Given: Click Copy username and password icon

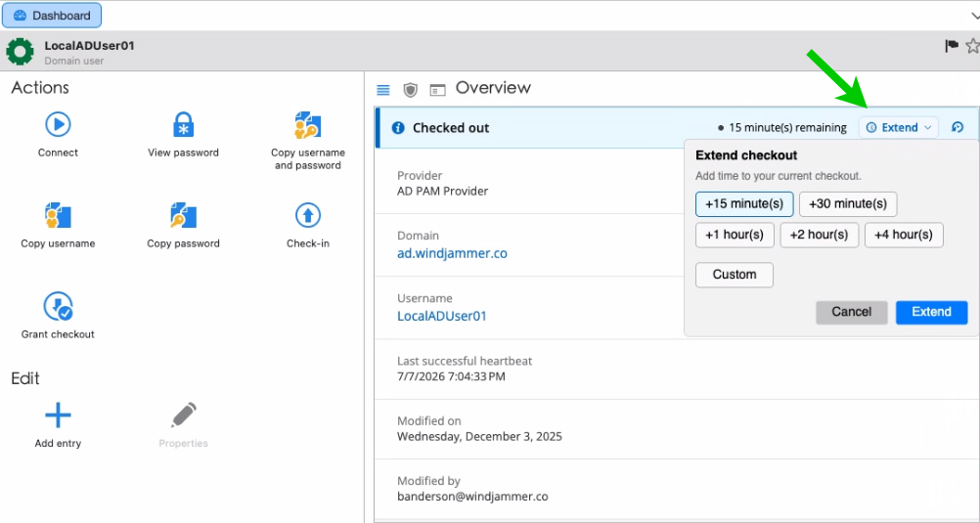Looking at the screenshot, I should (x=307, y=124).
